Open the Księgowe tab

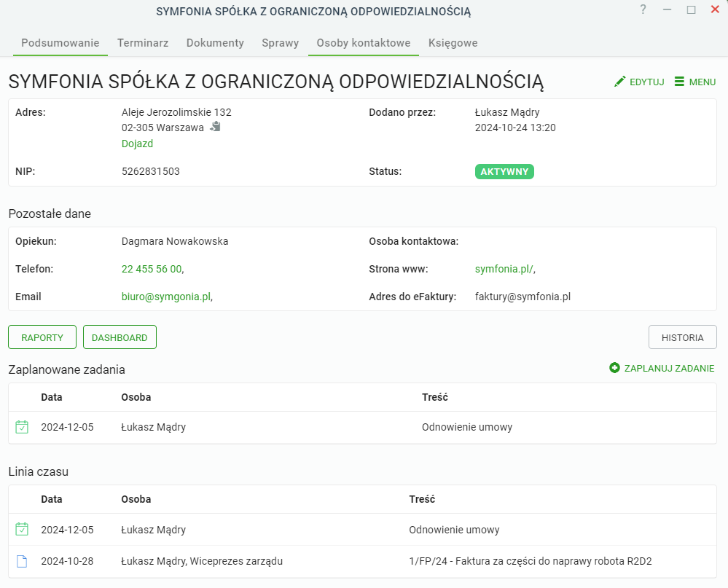pos(453,43)
